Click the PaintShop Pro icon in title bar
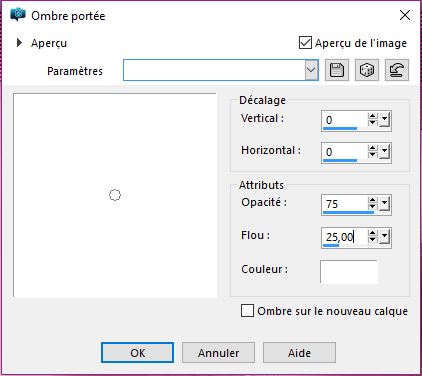This screenshot has height=376, width=422. coord(18,15)
